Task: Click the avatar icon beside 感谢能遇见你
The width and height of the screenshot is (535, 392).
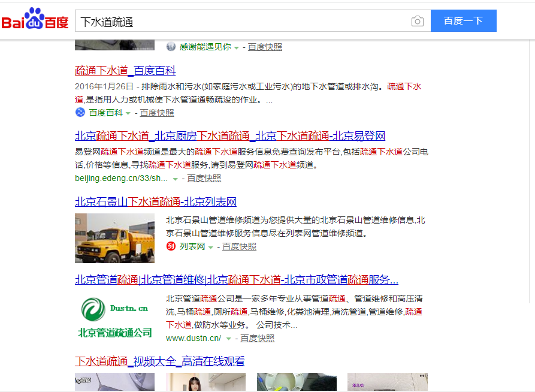Action: (171, 47)
